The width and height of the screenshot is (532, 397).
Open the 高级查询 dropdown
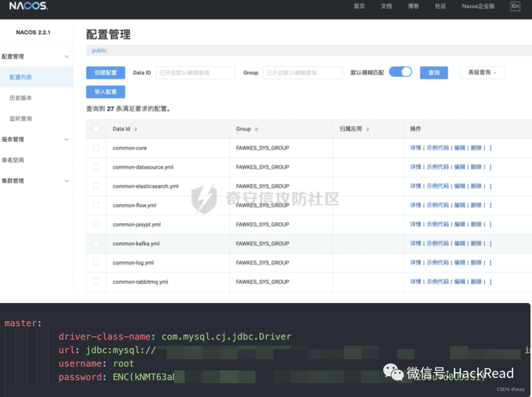[482, 72]
